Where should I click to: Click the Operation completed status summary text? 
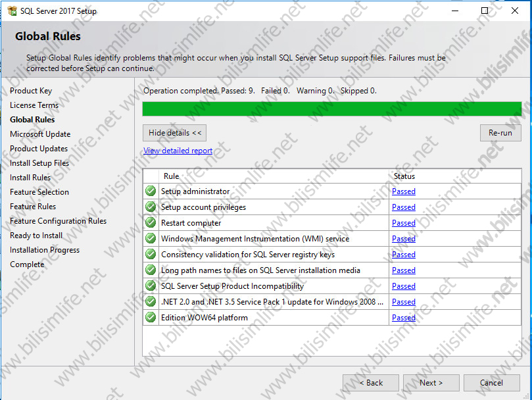(x=260, y=91)
